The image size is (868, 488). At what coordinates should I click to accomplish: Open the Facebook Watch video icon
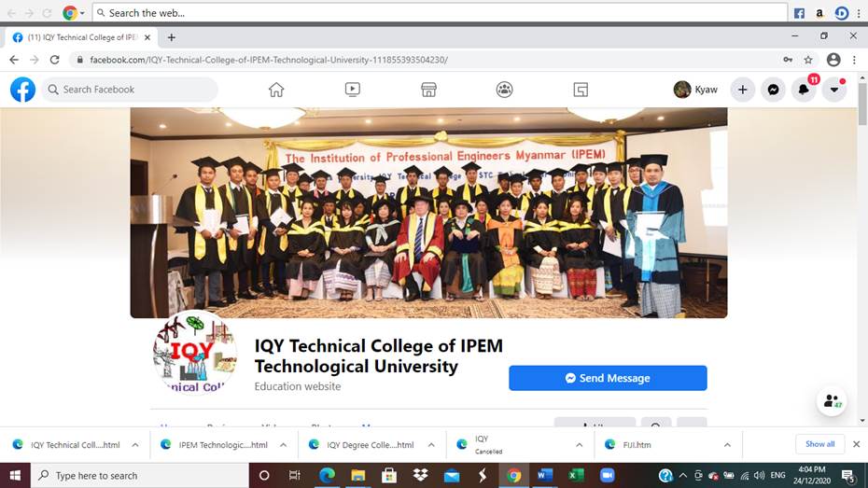pyautogui.click(x=353, y=90)
